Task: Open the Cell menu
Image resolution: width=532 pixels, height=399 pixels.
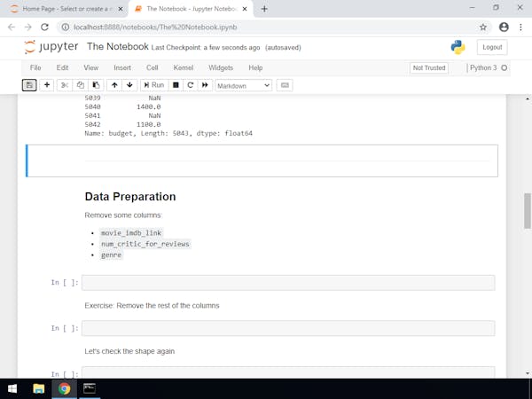Action: pos(153,68)
